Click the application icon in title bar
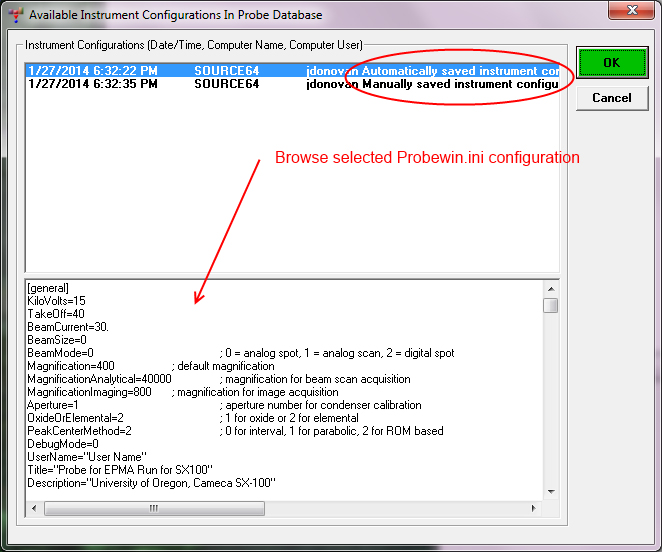 tap(13, 12)
